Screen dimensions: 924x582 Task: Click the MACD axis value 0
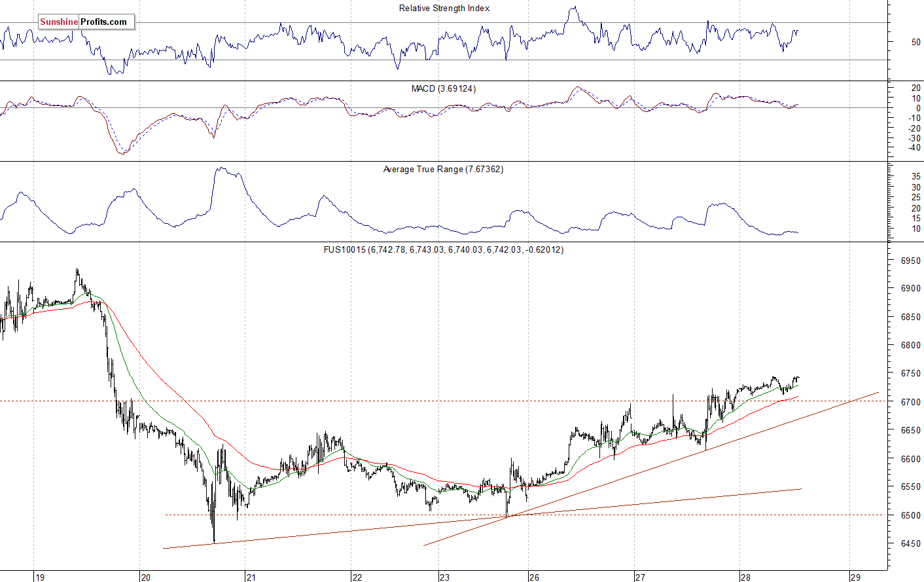tap(917, 109)
